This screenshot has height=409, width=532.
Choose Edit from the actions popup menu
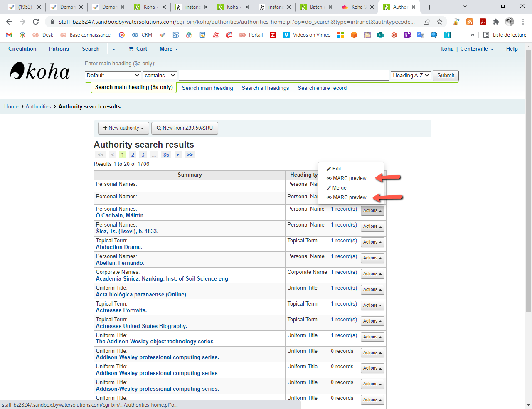pos(336,169)
